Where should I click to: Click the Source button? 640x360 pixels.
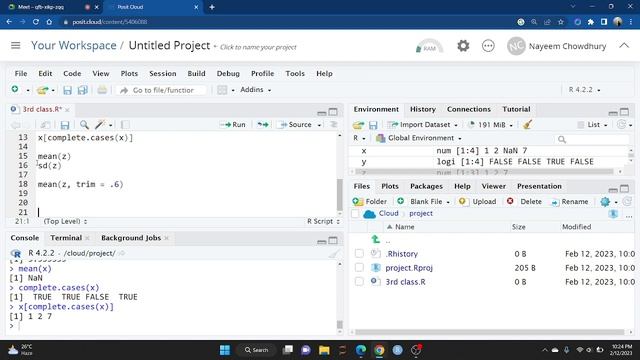click(296, 124)
